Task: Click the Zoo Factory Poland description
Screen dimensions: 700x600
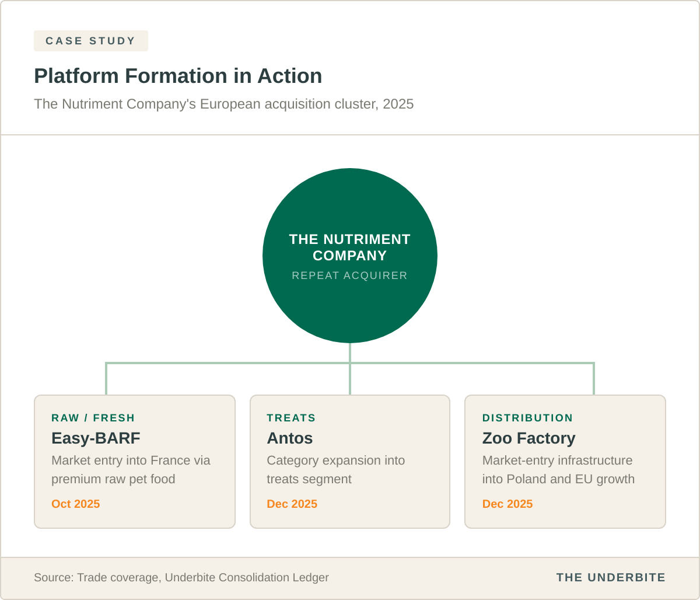Action: point(558,470)
